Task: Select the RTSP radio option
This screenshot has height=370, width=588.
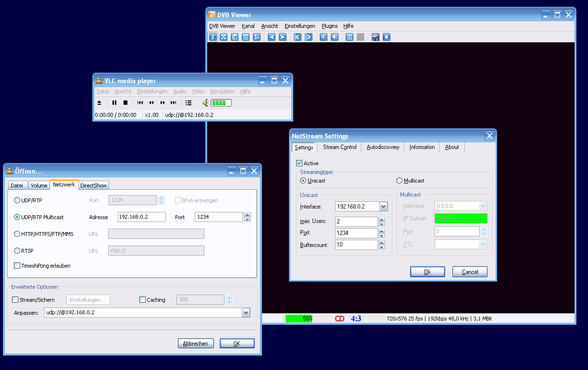Action: (x=17, y=251)
